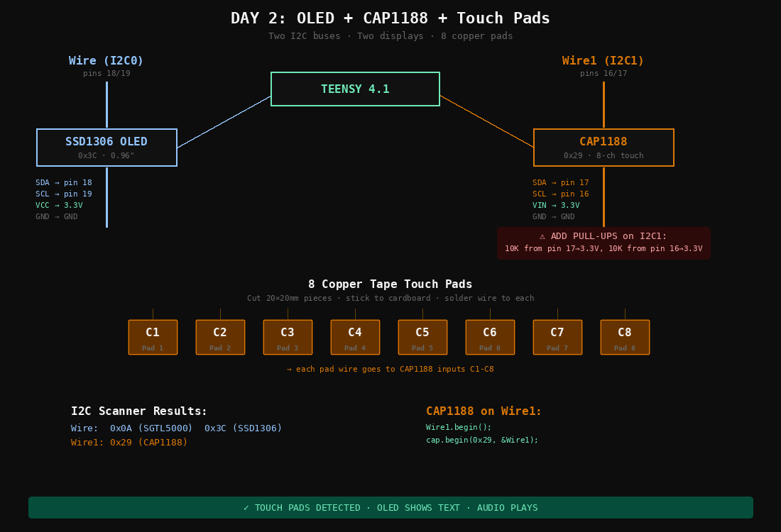Image resolution: width=781 pixels, height=532 pixels.
Task: Click the Wire (I2C0) heading
Action: tap(106, 61)
